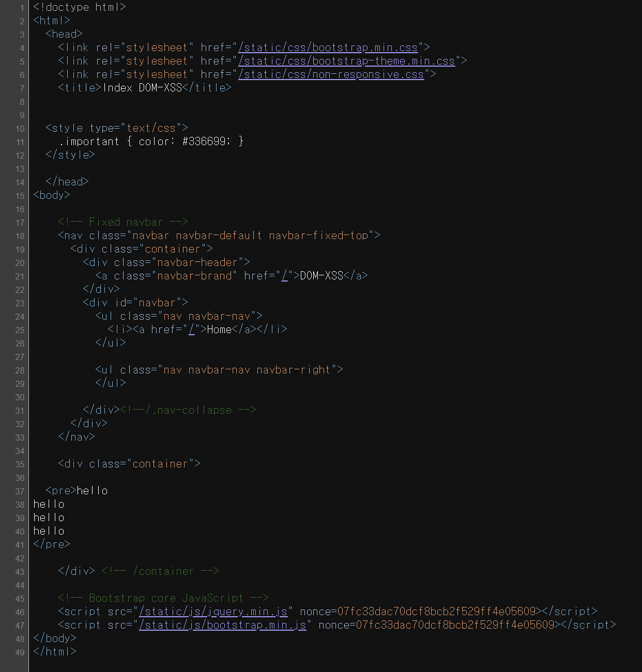Open the /static/css/non-responsive.css link
This screenshot has height=672, width=642.
pos(331,74)
